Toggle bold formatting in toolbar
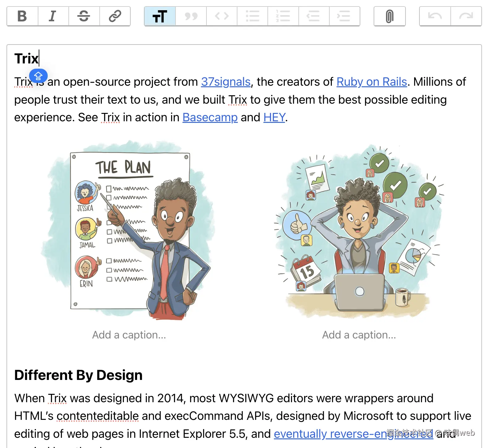The image size is (486, 448). (22, 16)
